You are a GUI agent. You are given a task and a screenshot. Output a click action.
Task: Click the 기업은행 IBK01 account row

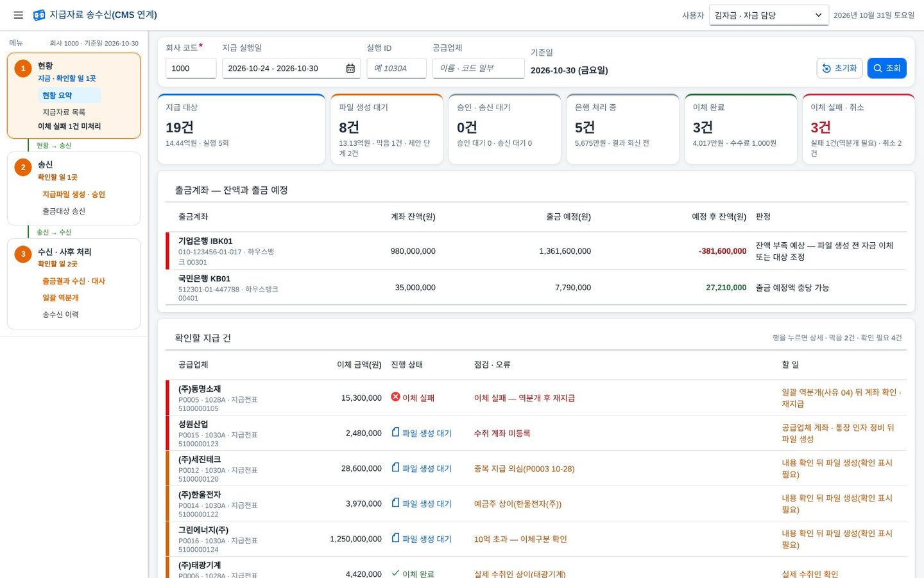pos(536,251)
